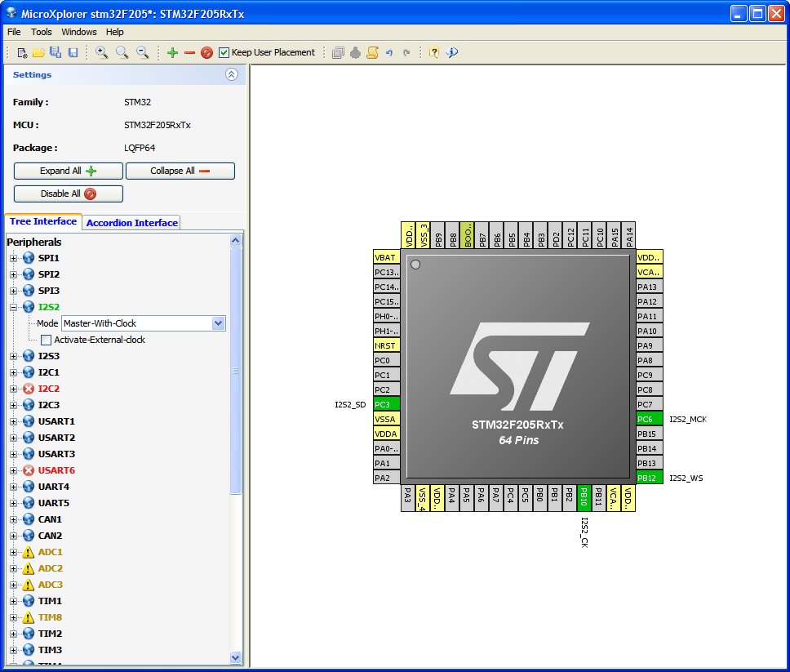Open the Tools menu
The height and width of the screenshot is (672, 790).
point(42,32)
